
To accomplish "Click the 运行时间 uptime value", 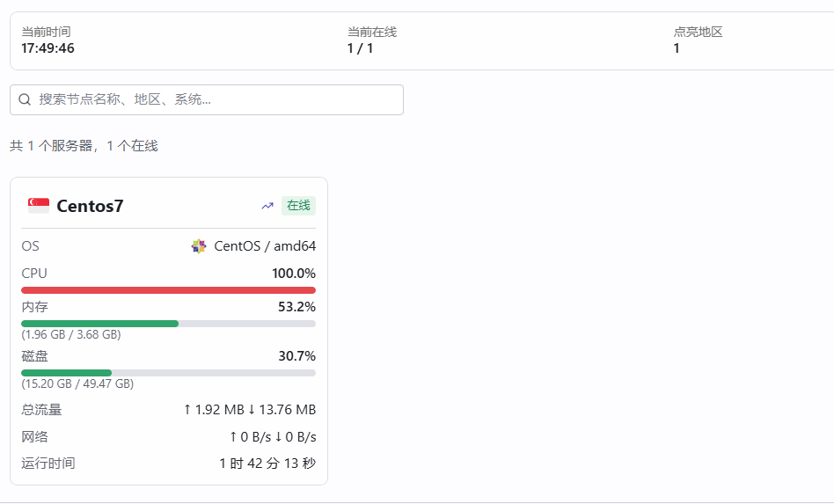I will point(267,464).
